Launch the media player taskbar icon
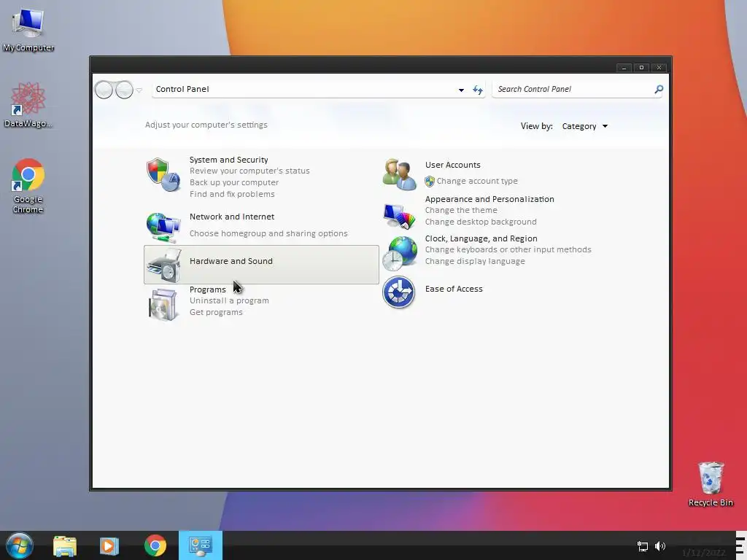 [109, 545]
